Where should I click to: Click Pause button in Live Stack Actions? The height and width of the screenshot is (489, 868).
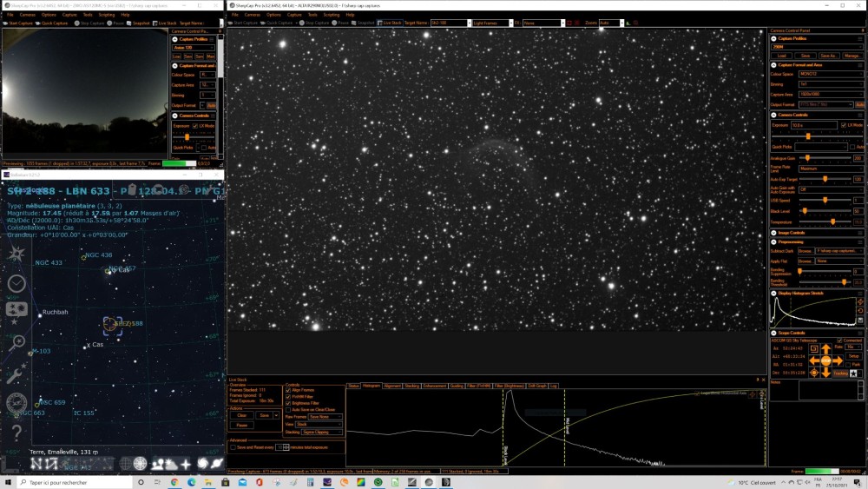click(242, 426)
